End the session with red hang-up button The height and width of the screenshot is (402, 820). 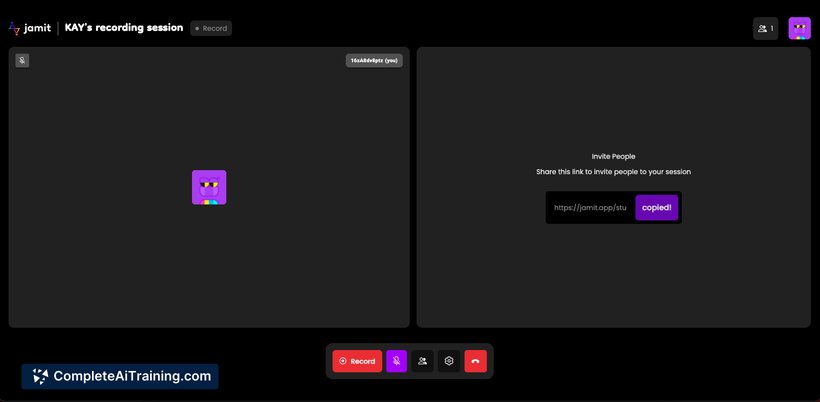475,361
